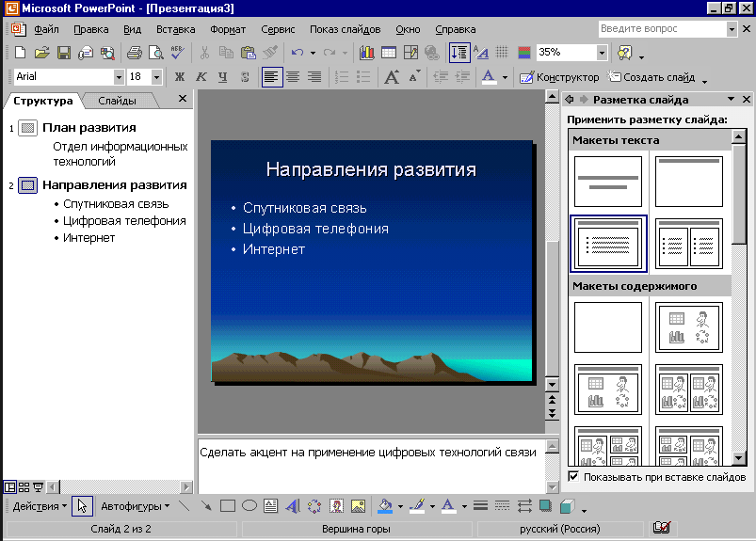
Task: Open the line color pen on the drawing toolbar
Action: point(416,506)
